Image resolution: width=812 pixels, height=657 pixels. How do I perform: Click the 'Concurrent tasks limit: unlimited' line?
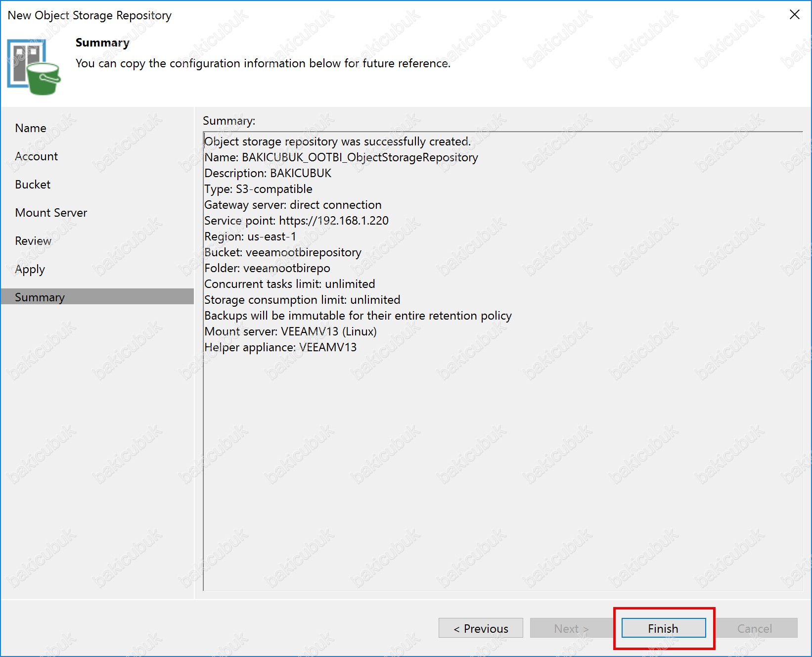(x=290, y=284)
